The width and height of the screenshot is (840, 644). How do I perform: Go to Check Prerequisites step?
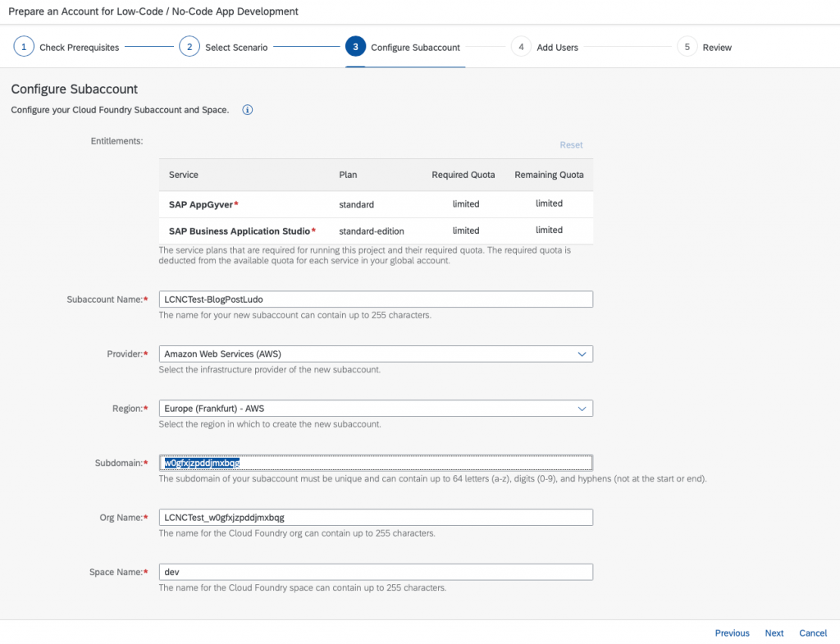(80, 48)
